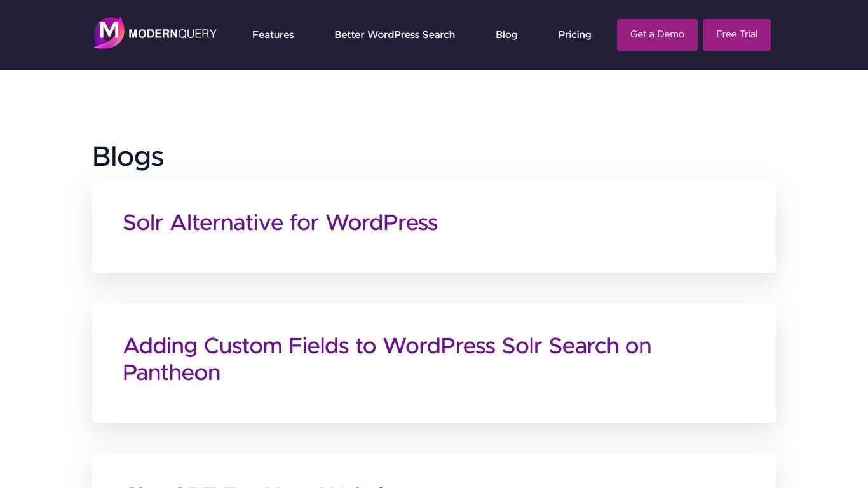Image resolution: width=868 pixels, height=488 pixels.
Task: Open Solr Alternative for WordPress post
Action: [280, 223]
